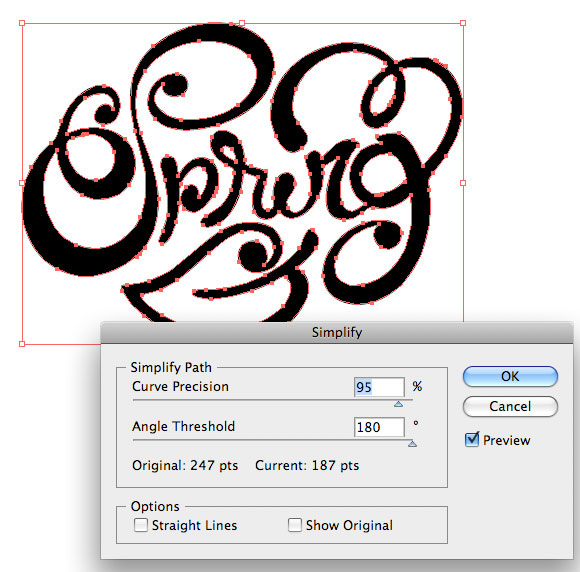Screen dimensions: 580x572
Task: Select top-right bounding box handle
Action: [463, 23]
